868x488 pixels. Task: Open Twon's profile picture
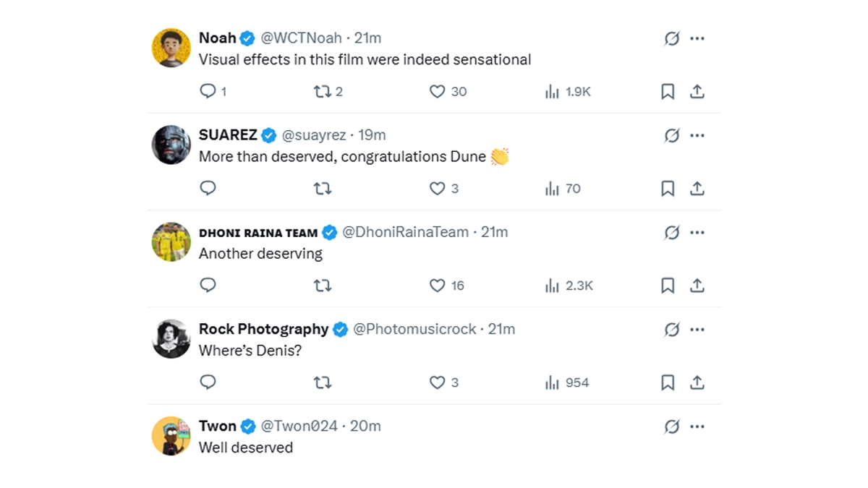pyautogui.click(x=171, y=436)
